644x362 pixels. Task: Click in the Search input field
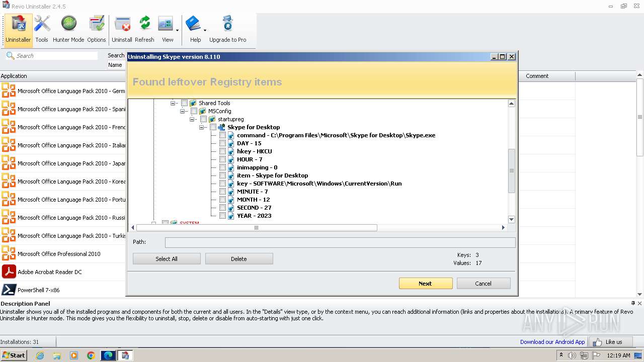point(56,56)
